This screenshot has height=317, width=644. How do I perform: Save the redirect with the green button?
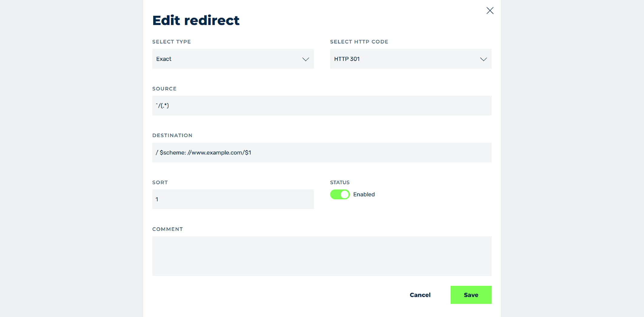tap(471, 295)
